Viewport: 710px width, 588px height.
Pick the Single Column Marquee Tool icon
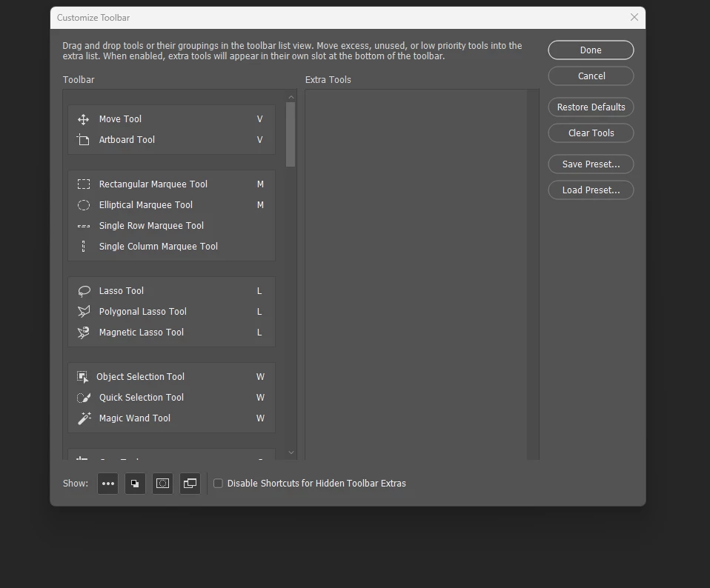(83, 247)
